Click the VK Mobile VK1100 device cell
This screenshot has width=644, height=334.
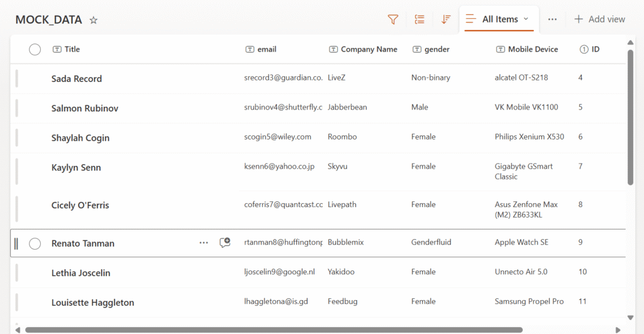pos(526,107)
